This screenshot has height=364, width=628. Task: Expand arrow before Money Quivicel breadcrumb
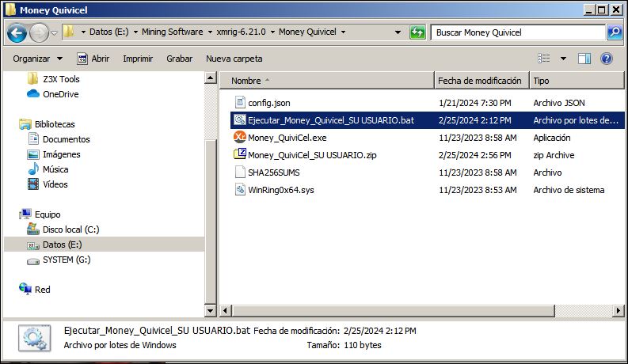tap(272, 32)
